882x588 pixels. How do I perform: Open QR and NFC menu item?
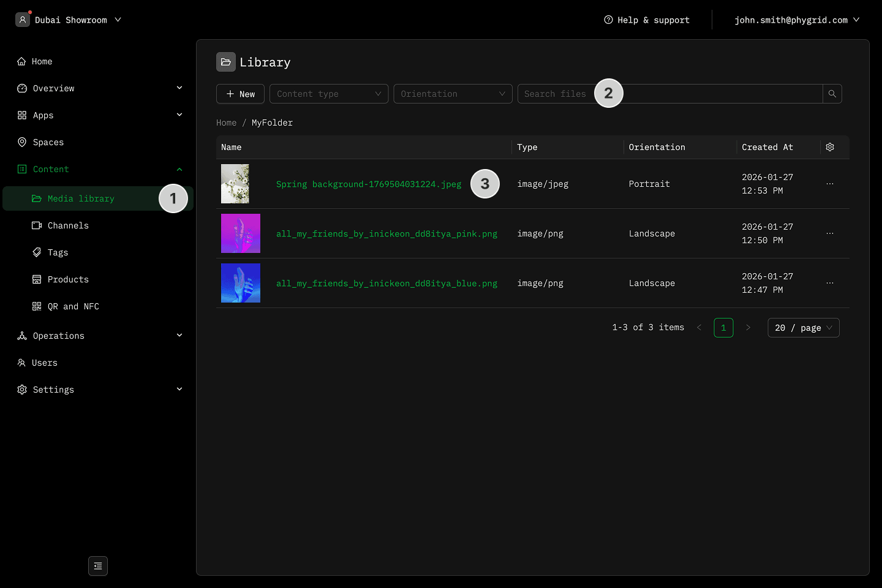point(73,306)
